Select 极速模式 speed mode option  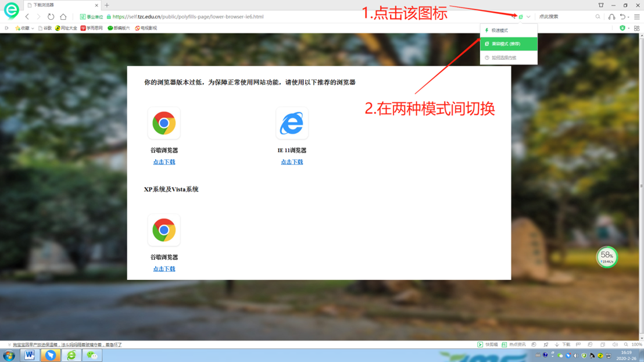499,30
